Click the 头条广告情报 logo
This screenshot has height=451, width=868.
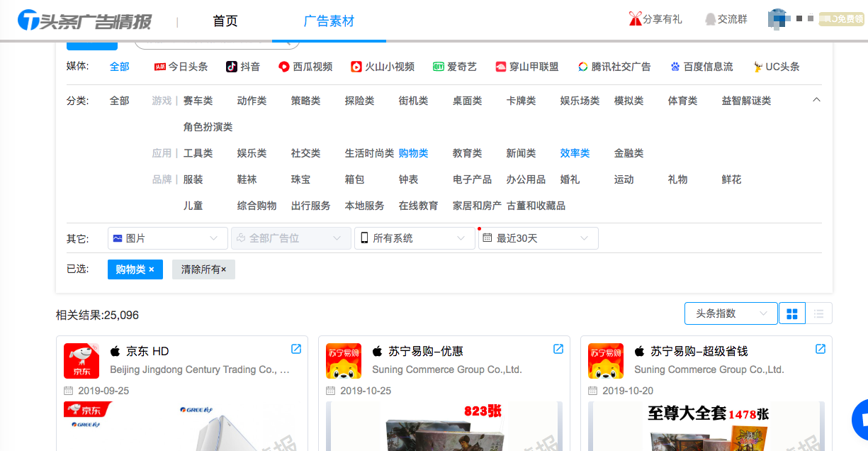[84, 21]
